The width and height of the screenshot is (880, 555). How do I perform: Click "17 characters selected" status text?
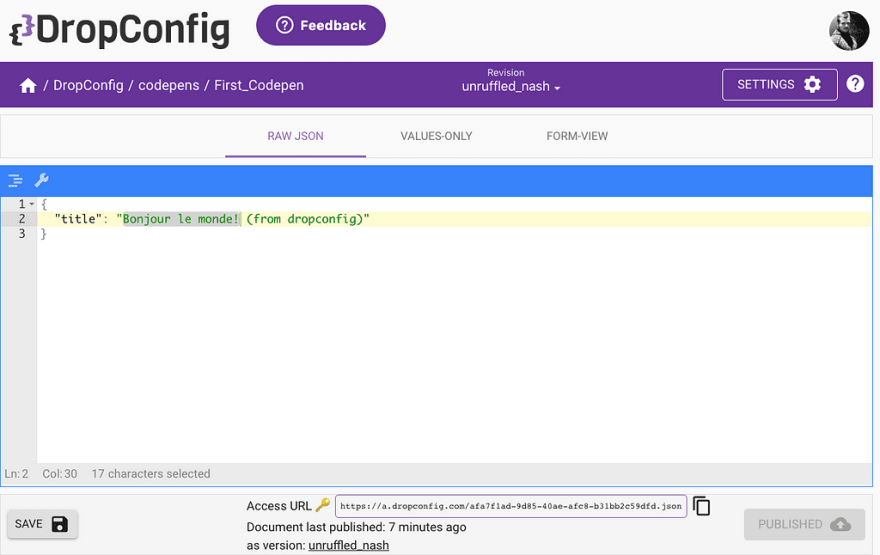click(x=151, y=474)
